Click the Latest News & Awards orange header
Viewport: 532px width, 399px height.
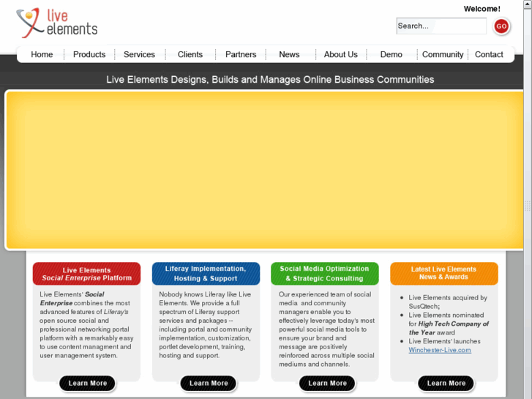click(443, 274)
